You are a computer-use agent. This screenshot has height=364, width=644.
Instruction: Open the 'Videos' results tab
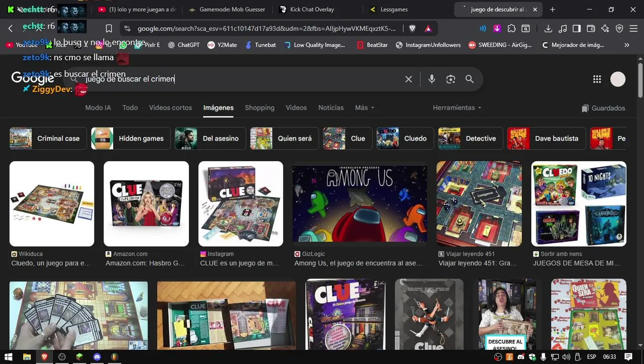[x=296, y=108]
